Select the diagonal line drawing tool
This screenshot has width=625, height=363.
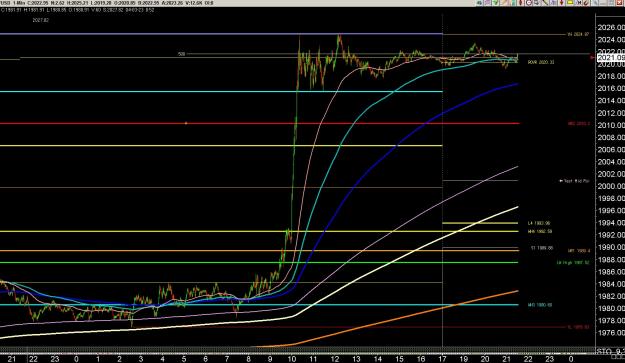[x=545, y=3]
